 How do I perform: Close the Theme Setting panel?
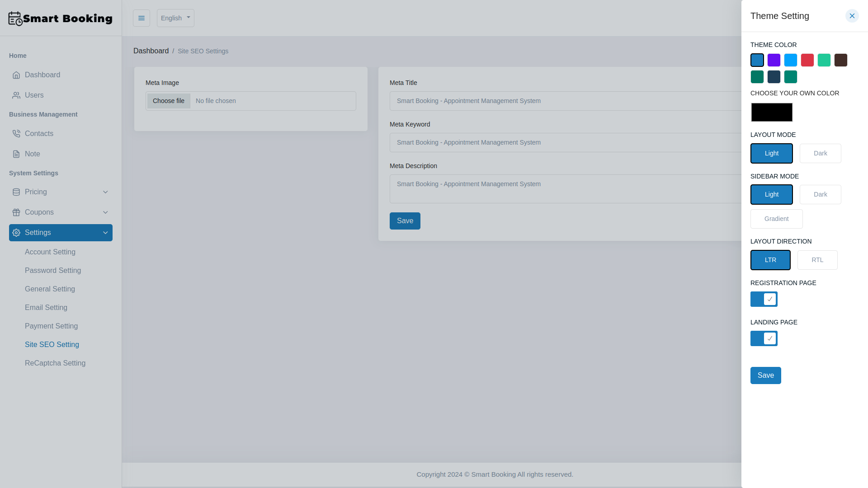(852, 16)
